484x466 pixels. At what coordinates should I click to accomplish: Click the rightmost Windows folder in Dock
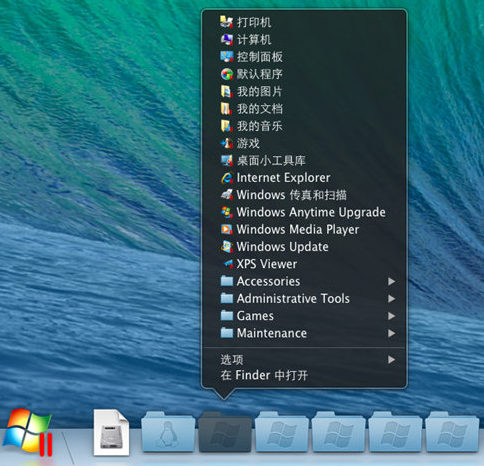click(x=452, y=432)
